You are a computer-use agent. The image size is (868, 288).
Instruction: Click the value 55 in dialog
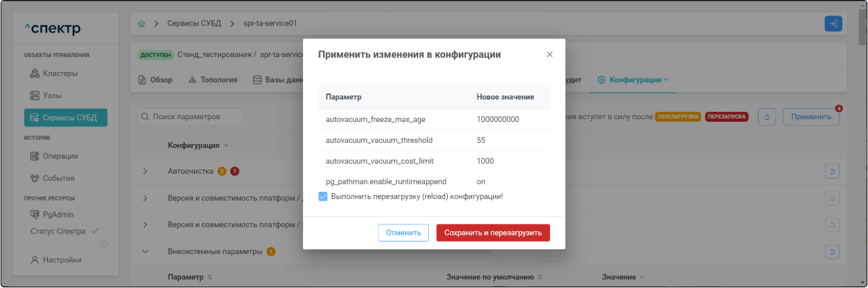point(481,140)
